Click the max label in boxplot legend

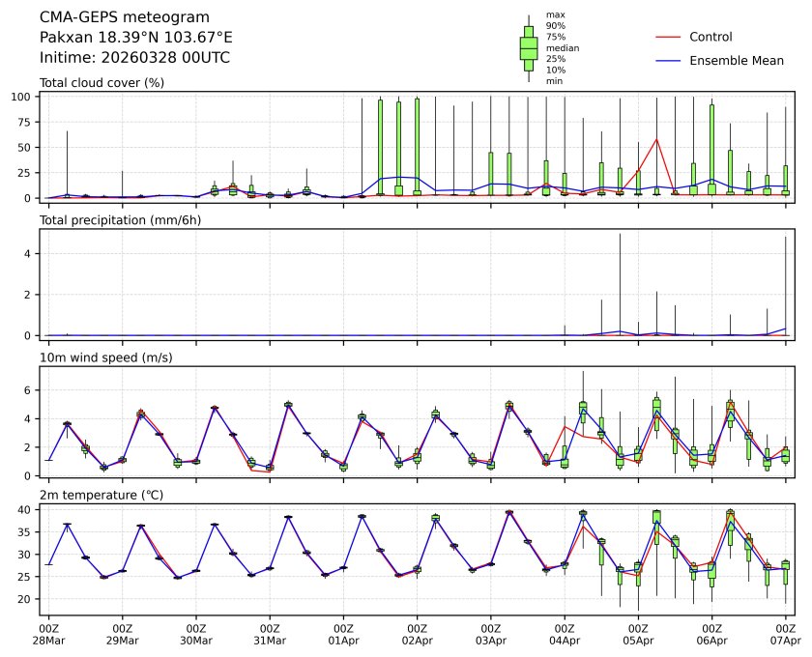555,15
